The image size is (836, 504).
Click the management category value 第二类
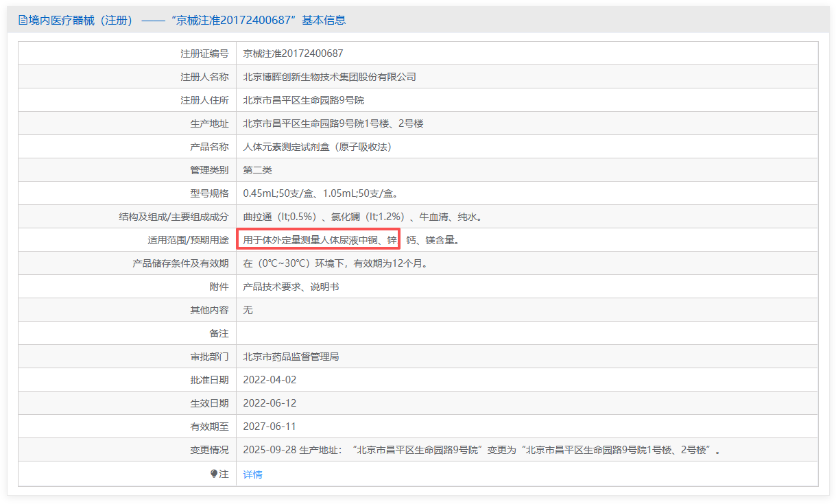[257, 170]
